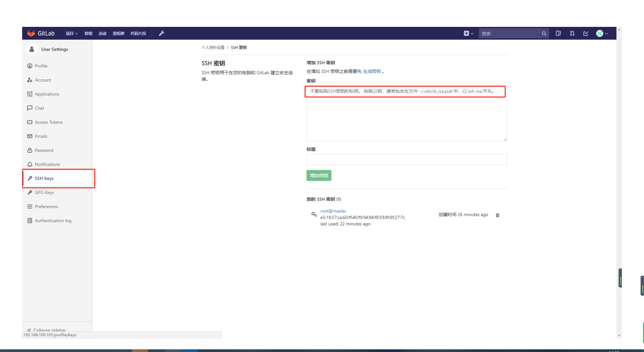The width and height of the screenshot is (644, 352).
Task: Open the 生成密钥 link
Action: pos(372,71)
